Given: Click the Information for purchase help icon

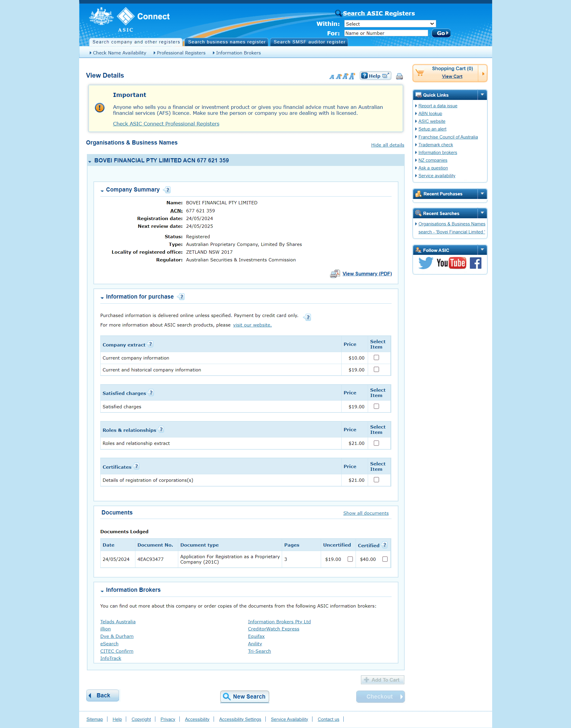Looking at the screenshot, I should point(181,297).
